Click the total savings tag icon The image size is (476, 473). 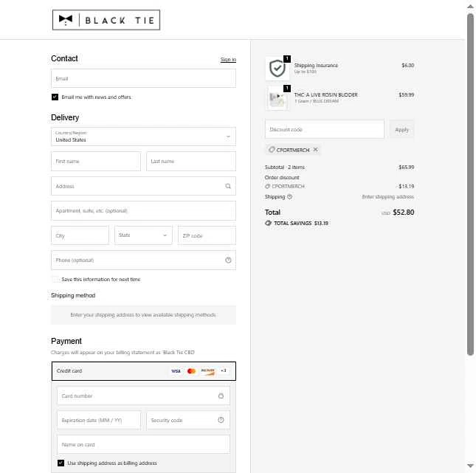click(x=268, y=223)
